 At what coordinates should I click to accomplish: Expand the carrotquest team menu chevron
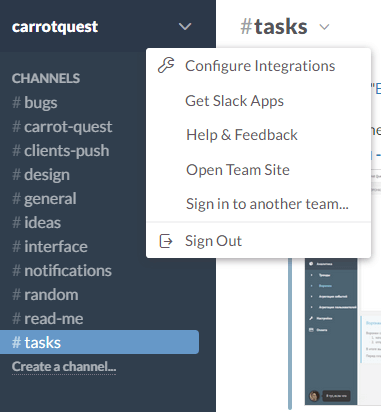(x=185, y=26)
